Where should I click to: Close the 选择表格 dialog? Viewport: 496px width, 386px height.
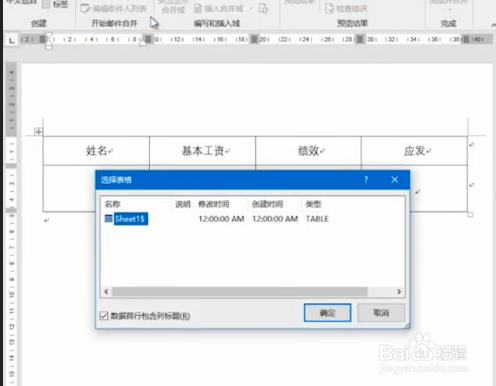(395, 180)
